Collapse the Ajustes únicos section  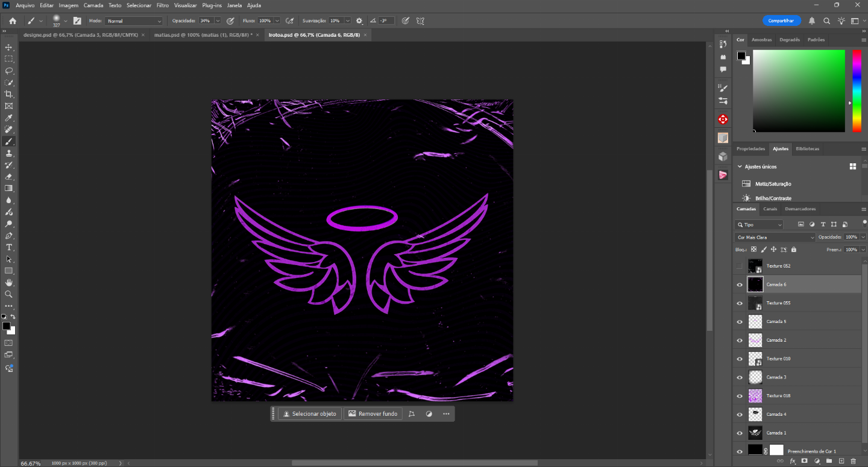point(740,167)
